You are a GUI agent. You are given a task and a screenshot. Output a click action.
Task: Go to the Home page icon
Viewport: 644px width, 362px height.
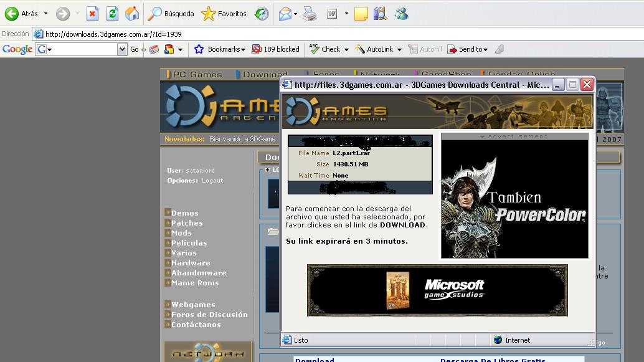(132, 14)
